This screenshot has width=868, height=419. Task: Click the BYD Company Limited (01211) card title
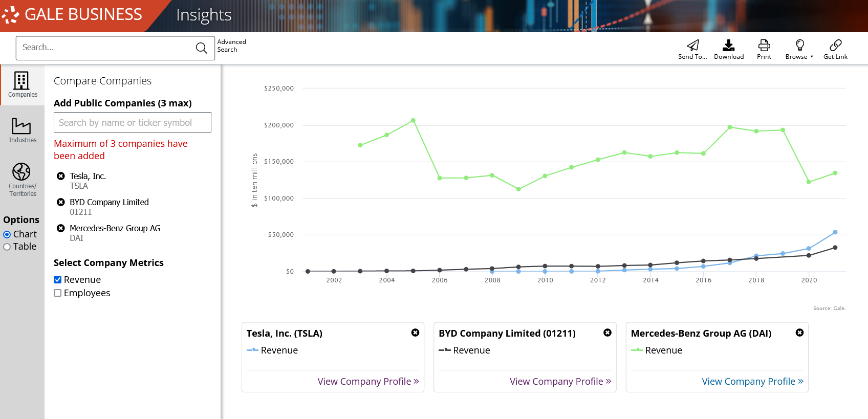[x=507, y=334]
